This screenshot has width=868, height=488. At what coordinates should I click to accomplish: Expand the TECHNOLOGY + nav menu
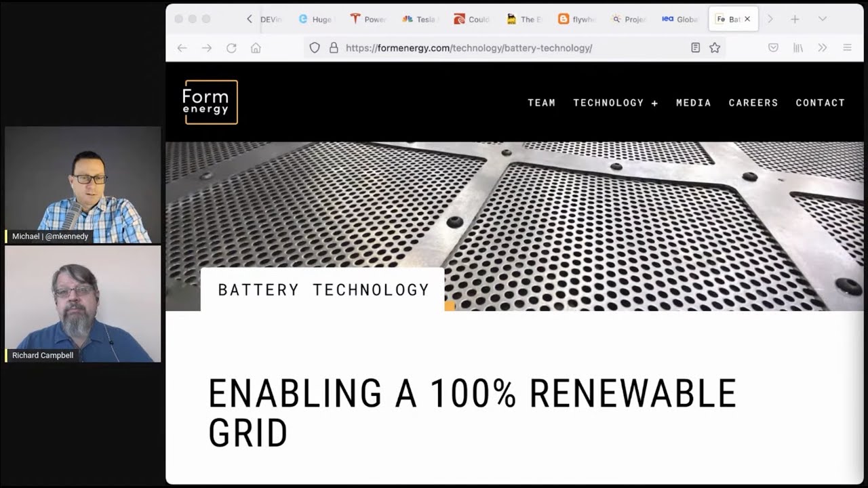[615, 103]
